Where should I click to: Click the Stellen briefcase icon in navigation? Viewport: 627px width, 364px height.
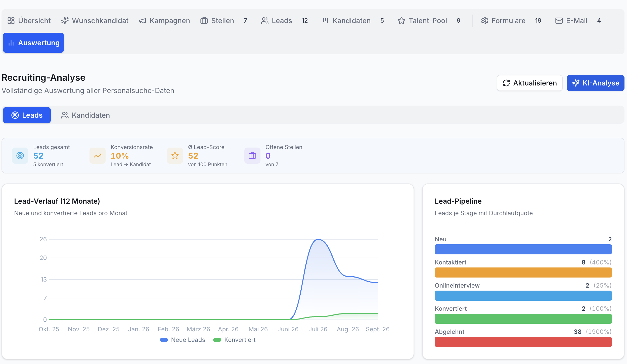[204, 21]
